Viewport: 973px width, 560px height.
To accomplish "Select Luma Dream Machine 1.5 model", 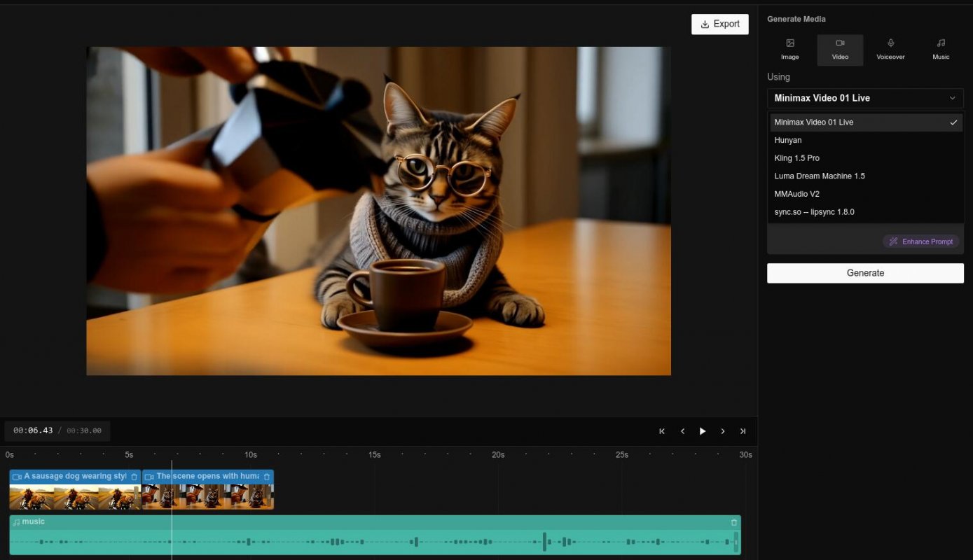I will coord(820,176).
